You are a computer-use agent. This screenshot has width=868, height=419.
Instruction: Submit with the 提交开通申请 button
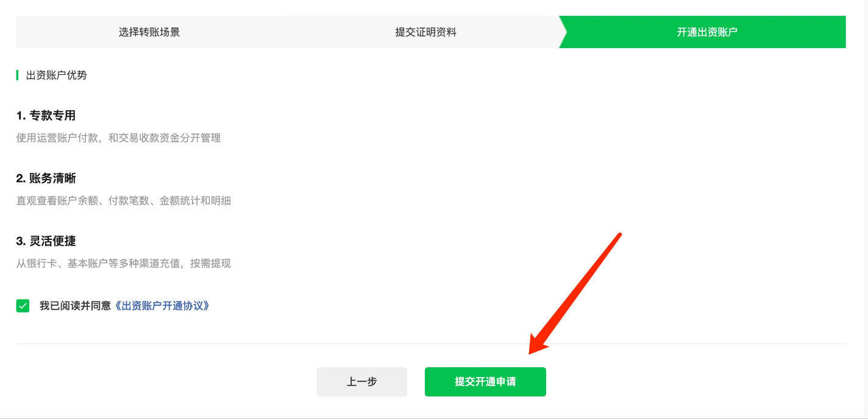click(485, 382)
